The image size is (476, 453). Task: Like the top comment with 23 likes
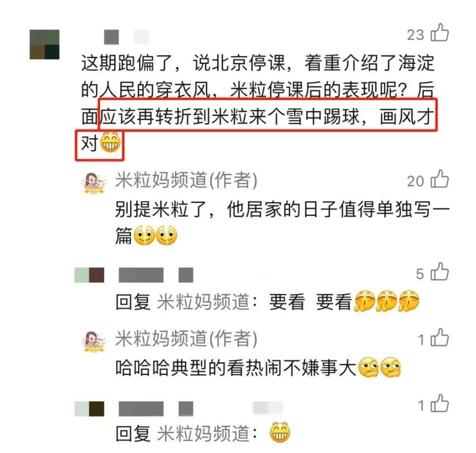440,33
